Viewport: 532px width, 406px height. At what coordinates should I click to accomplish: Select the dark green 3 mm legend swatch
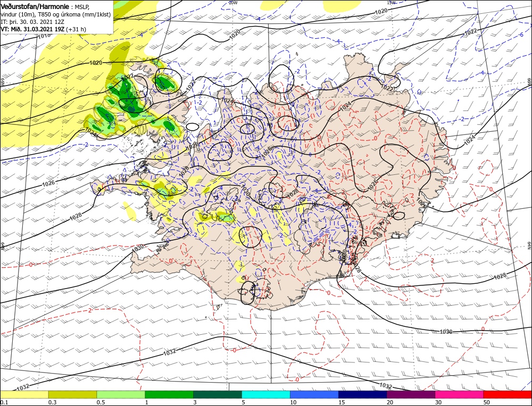pos(218,394)
